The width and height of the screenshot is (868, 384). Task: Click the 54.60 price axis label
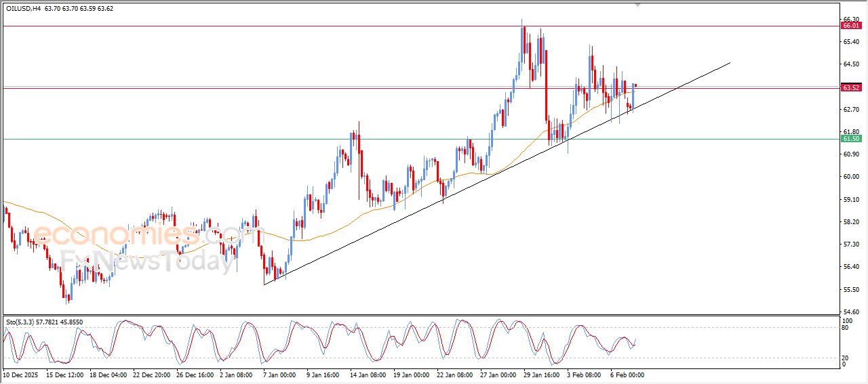click(x=849, y=312)
